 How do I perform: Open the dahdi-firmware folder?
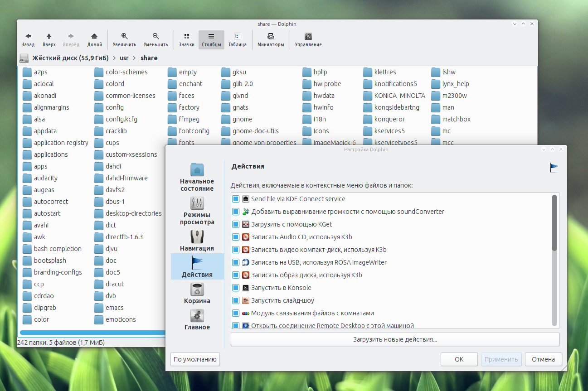click(x=126, y=178)
